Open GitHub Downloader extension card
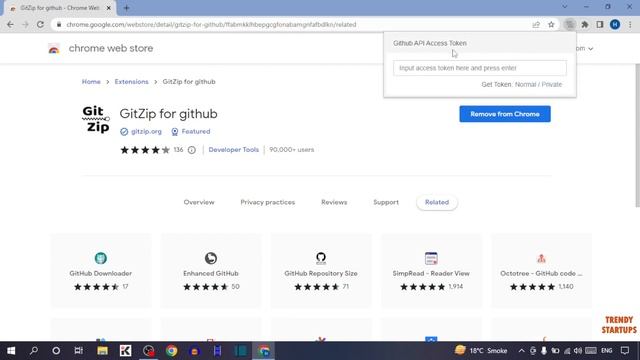 [101, 271]
